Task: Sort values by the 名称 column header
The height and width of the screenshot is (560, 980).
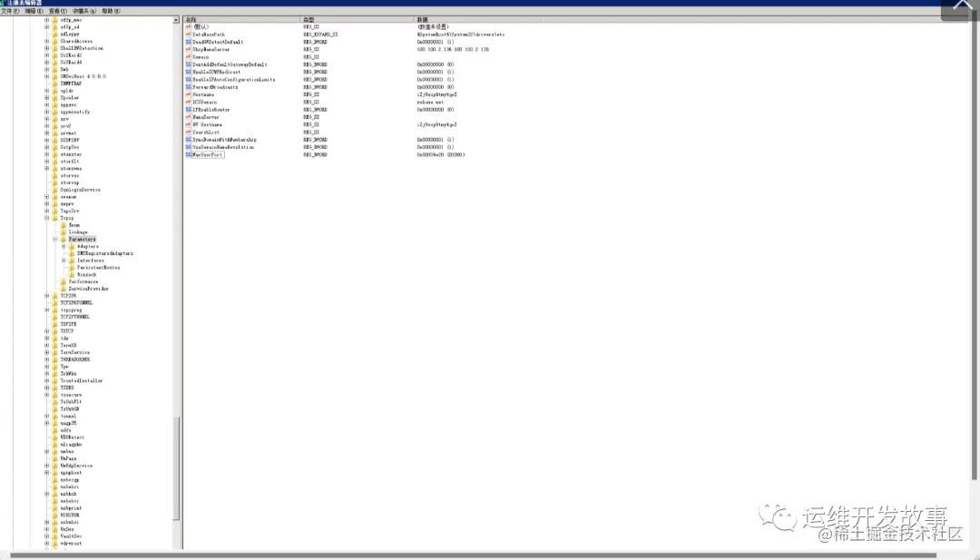Action: (x=241, y=19)
